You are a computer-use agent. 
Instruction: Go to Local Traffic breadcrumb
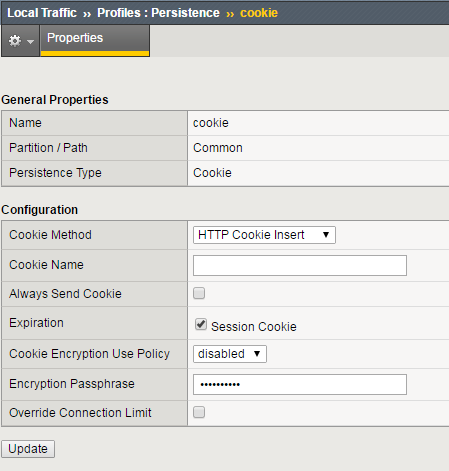click(x=42, y=13)
